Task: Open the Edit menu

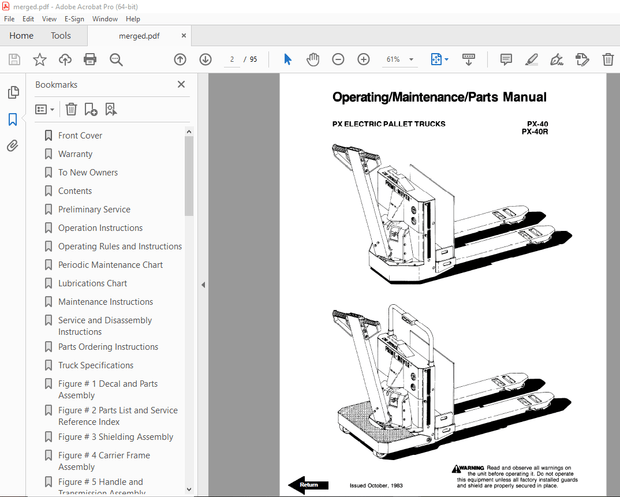Action: pyautogui.click(x=28, y=19)
